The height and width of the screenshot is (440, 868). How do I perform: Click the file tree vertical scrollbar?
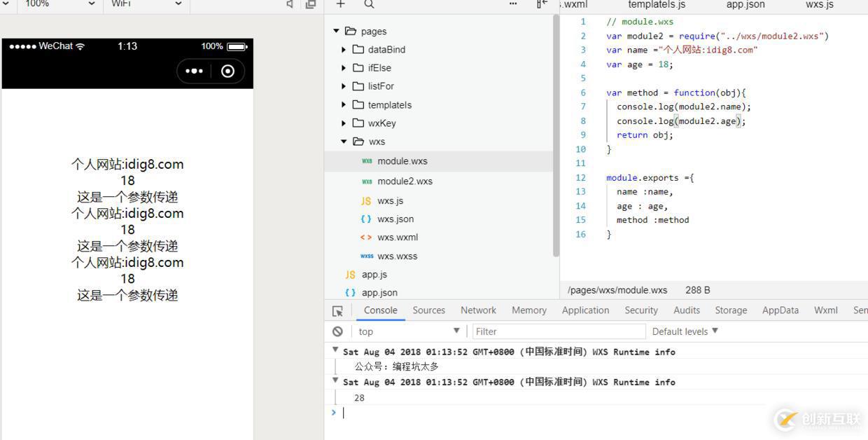click(x=556, y=137)
